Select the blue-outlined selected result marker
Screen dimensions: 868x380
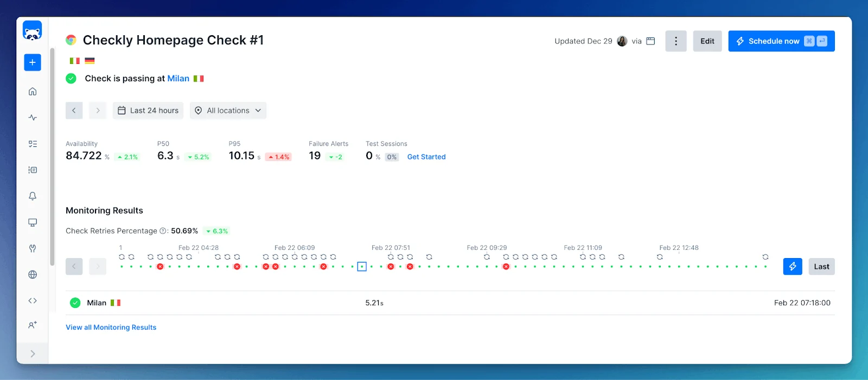pyautogui.click(x=362, y=266)
